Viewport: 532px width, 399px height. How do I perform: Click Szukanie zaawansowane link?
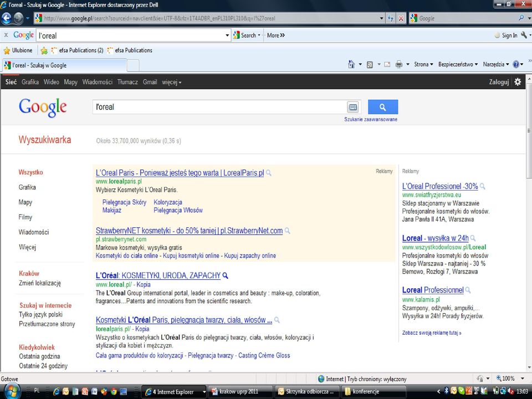click(371, 120)
